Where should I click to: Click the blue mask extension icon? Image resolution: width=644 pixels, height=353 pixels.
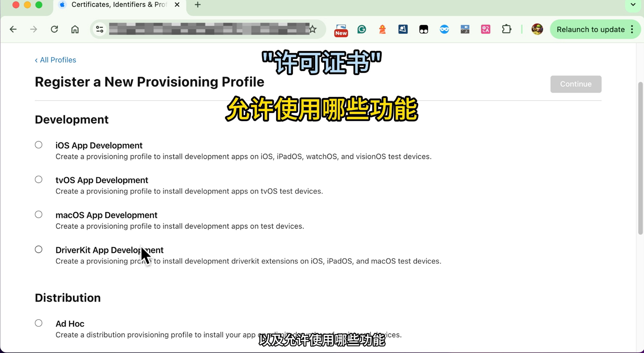point(444,29)
